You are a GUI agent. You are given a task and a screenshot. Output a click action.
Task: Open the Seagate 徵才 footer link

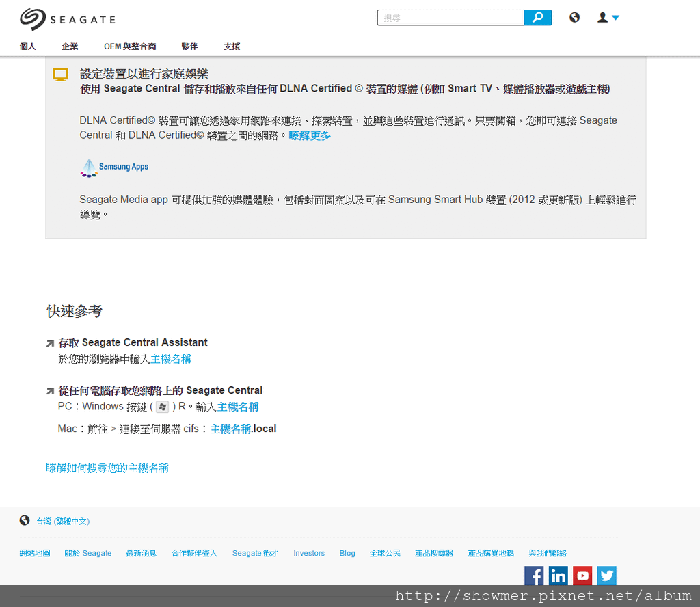256,553
